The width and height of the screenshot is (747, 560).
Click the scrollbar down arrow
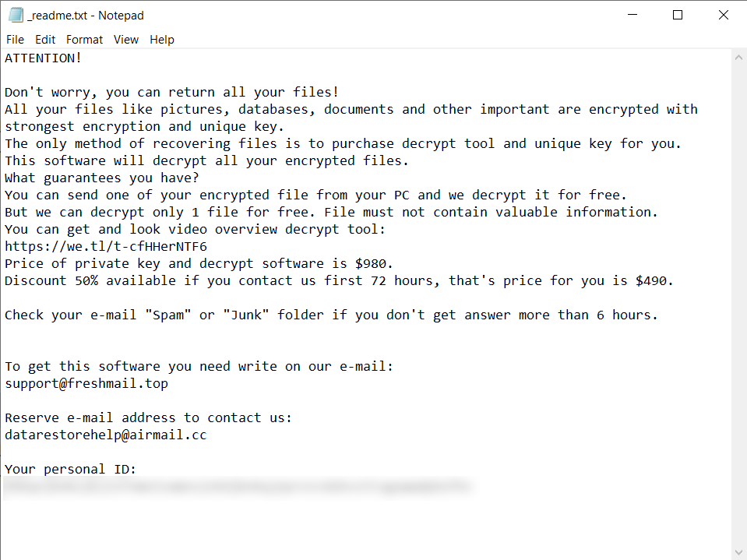tap(738, 551)
